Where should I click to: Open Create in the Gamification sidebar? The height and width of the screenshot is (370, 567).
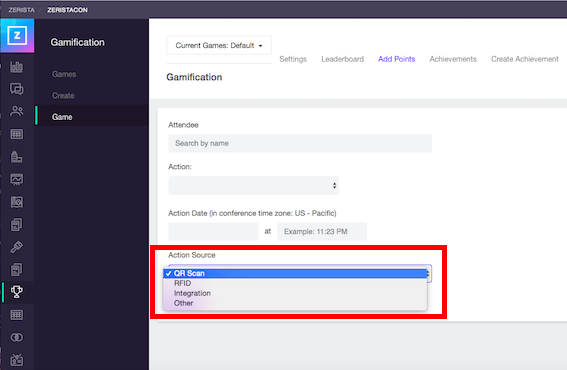[x=63, y=96]
